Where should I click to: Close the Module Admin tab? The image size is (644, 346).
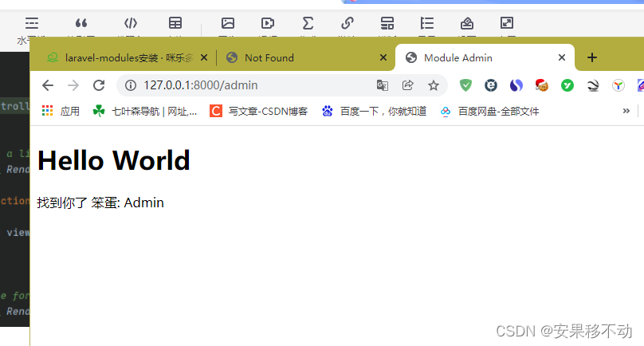coord(562,57)
